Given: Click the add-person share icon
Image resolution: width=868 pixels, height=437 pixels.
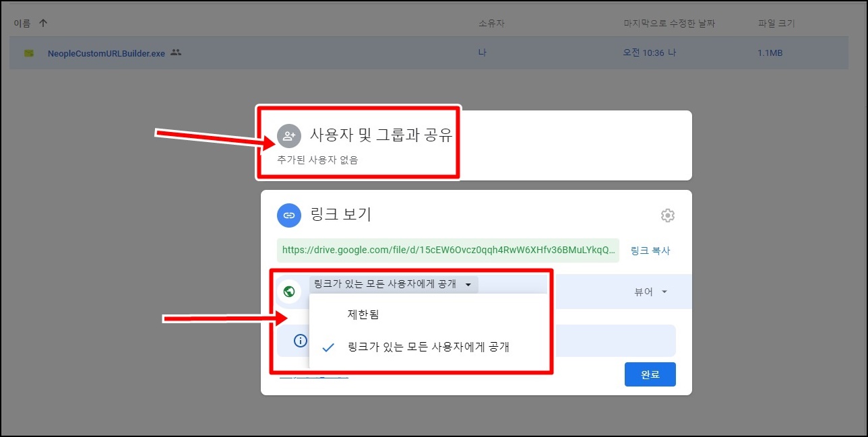Looking at the screenshot, I should (x=289, y=136).
